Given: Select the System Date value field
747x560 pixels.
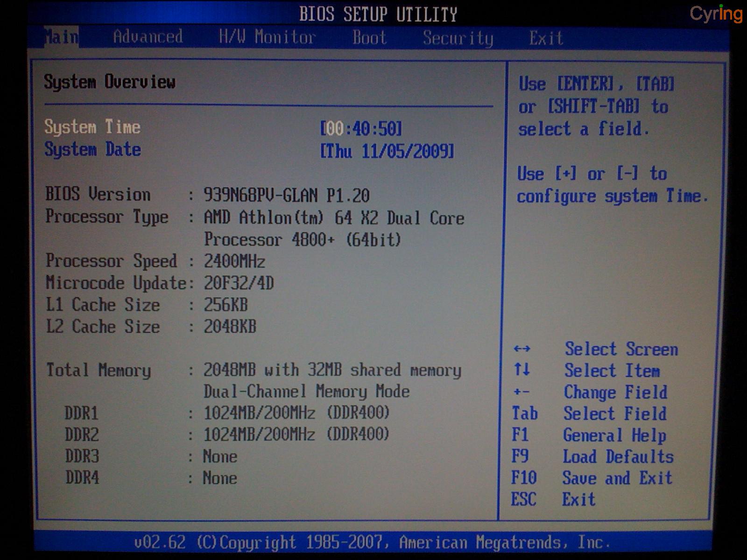Looking at the screenshot, I should 387,151.
